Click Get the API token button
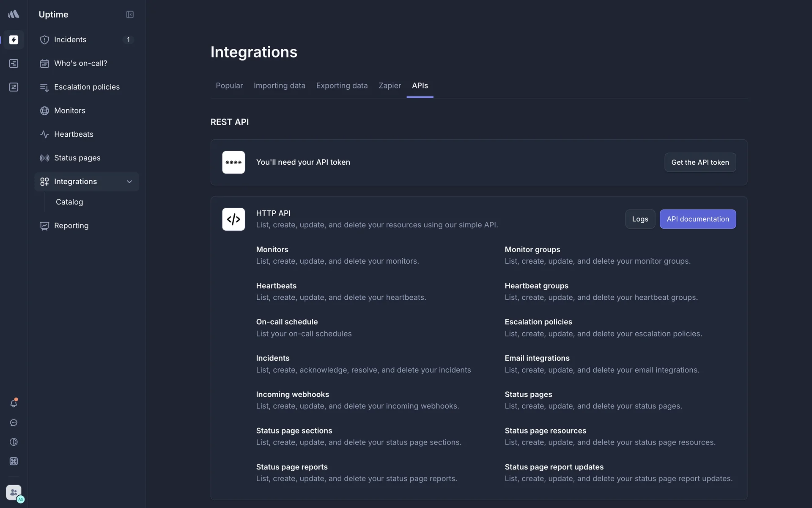 (700, 163)
